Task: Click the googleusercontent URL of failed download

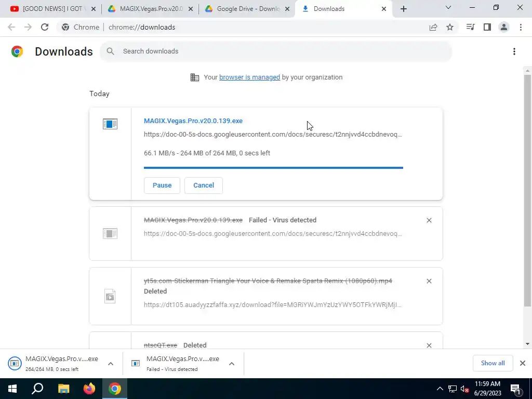Action: tap(273, 233)
